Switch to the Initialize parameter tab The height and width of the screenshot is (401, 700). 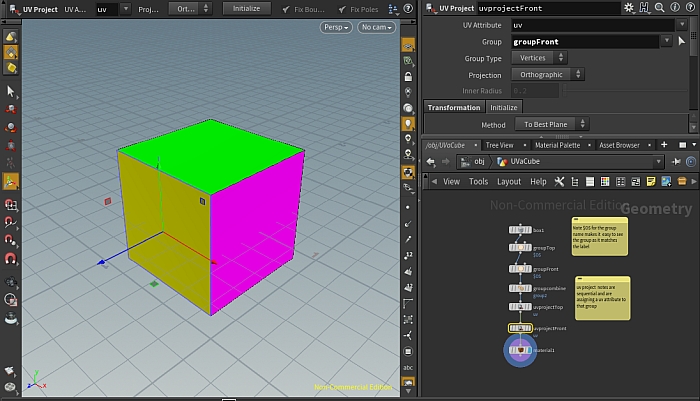(x=504, y=107)
